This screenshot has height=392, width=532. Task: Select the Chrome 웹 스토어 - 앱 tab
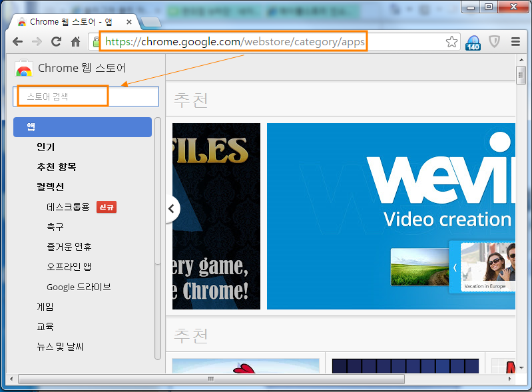coord(75,22)
